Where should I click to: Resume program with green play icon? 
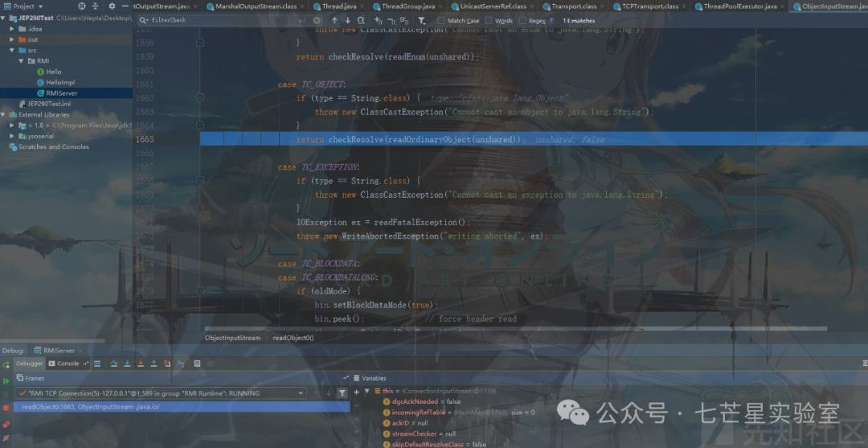[6, 381]
